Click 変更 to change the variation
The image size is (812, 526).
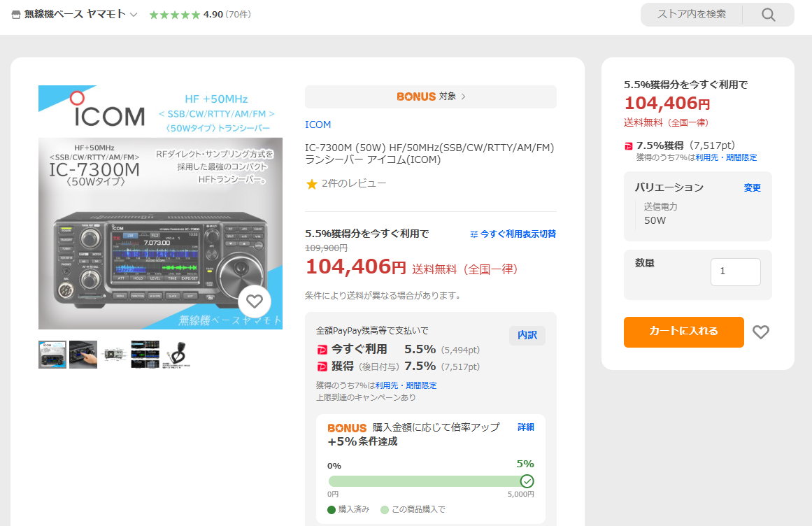[x=752, y=187]
